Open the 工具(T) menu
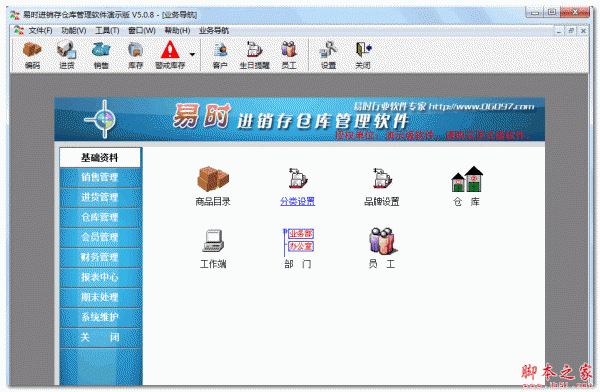 (107, 31)
